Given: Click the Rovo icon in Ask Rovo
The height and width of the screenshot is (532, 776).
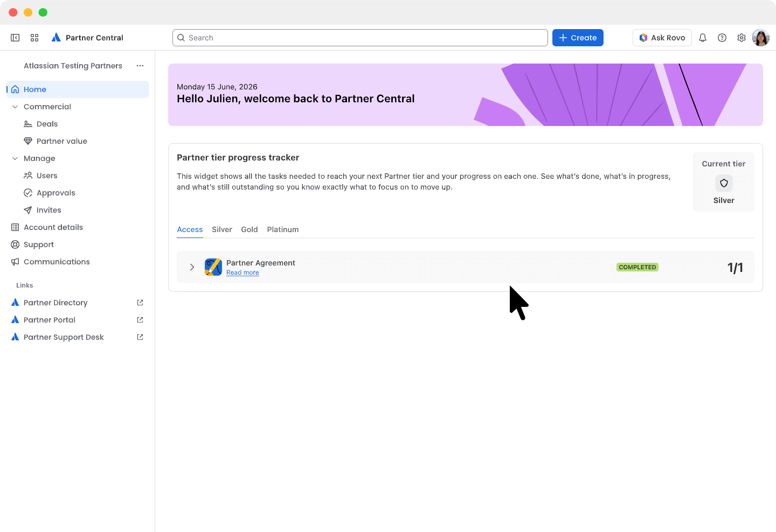Looking at the screenshot, I should tap(643, 38).
